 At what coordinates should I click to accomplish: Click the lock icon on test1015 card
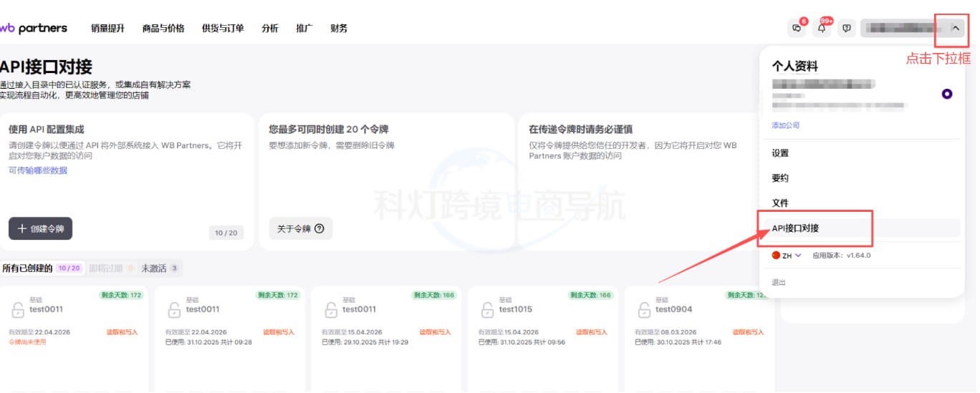click(487, 310)
